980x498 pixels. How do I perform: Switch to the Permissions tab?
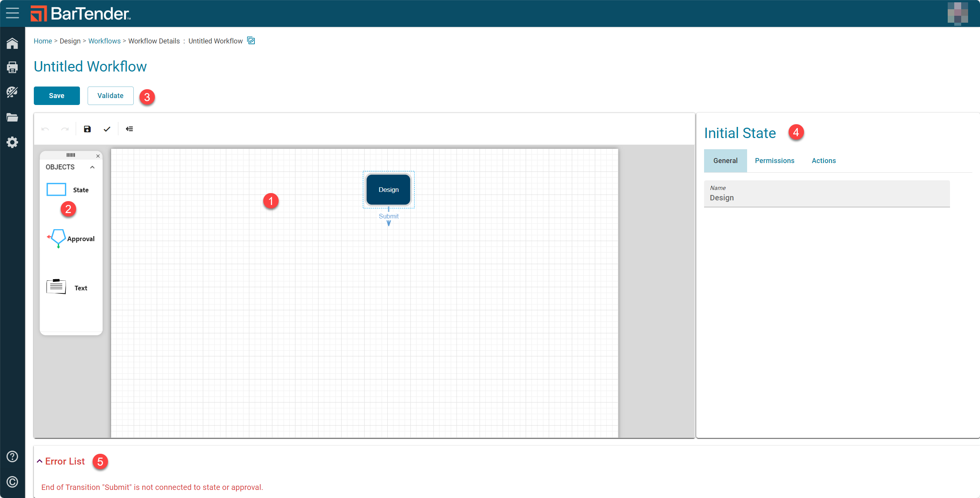click(x=774, y=161)
